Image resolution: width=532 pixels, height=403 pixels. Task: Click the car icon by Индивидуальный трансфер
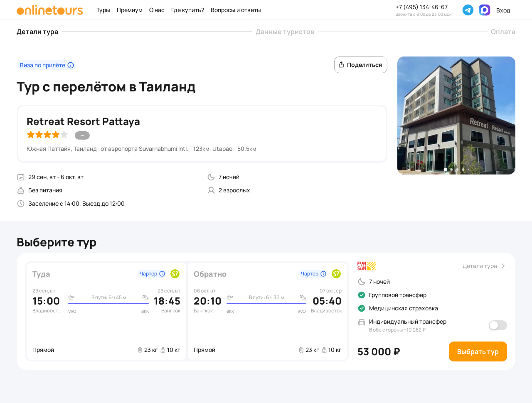click(x=362, y=322)
